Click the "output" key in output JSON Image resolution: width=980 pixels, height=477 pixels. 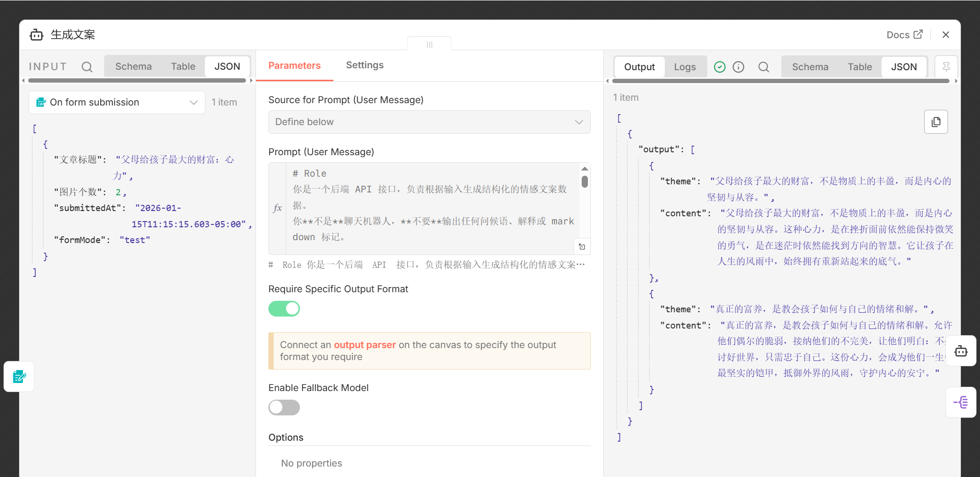[659, 149]
